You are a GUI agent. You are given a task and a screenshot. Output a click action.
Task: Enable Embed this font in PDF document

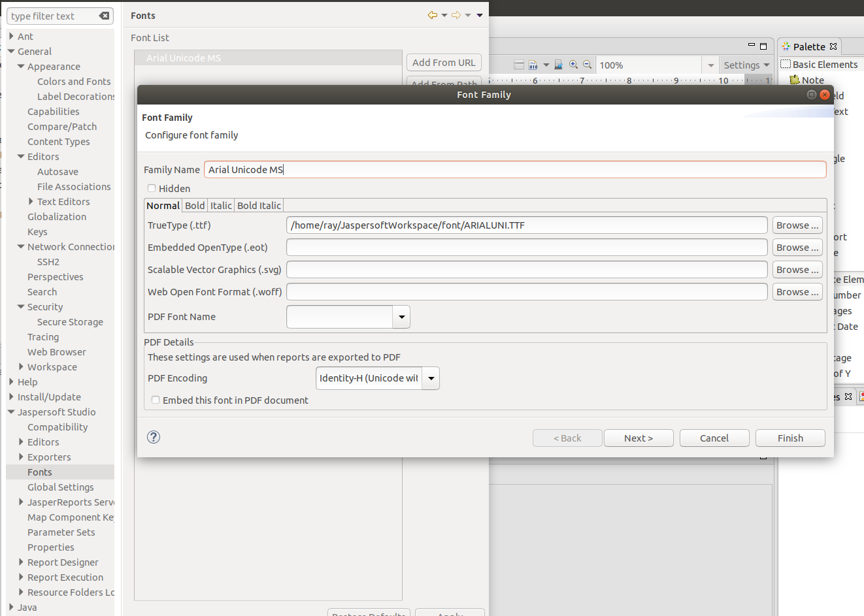156,400
